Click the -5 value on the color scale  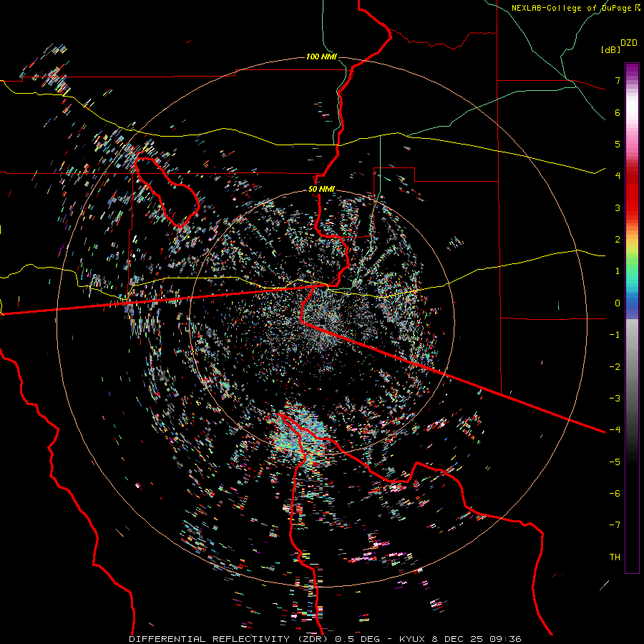click(615, 462)
